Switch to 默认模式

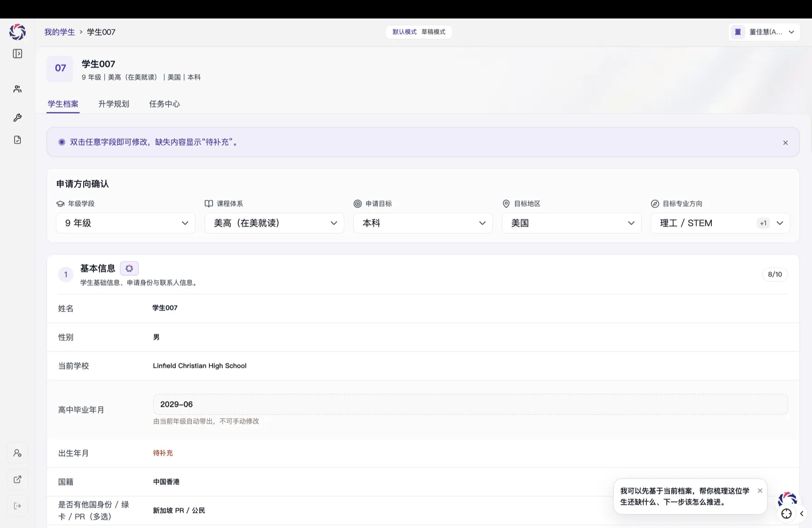pos(404,32)
